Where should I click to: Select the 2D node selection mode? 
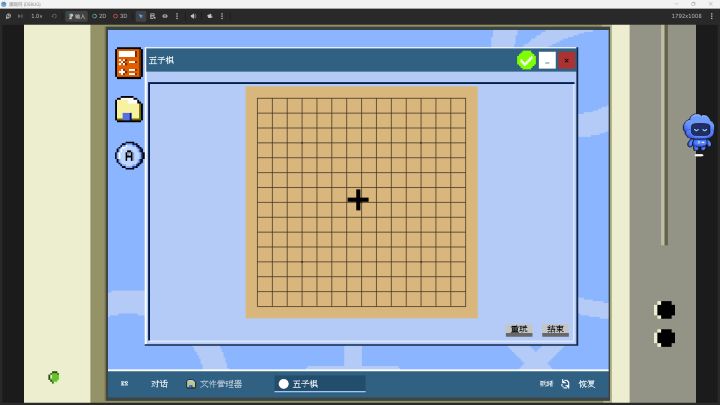(x=99, y=16)
